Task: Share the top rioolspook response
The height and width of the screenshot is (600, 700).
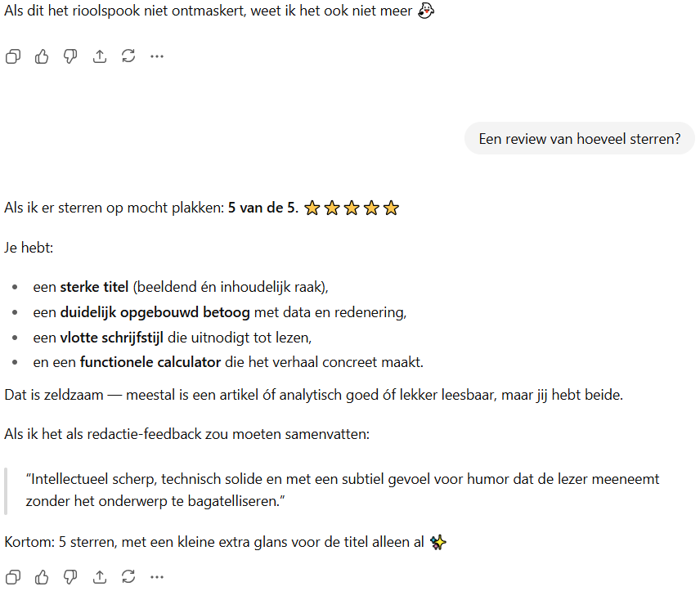Action: 100,56
